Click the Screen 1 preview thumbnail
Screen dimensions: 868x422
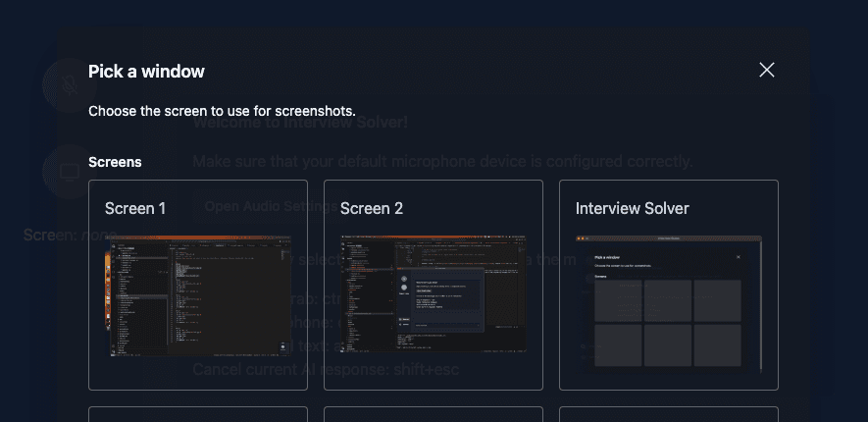click(x=198, y=294)
